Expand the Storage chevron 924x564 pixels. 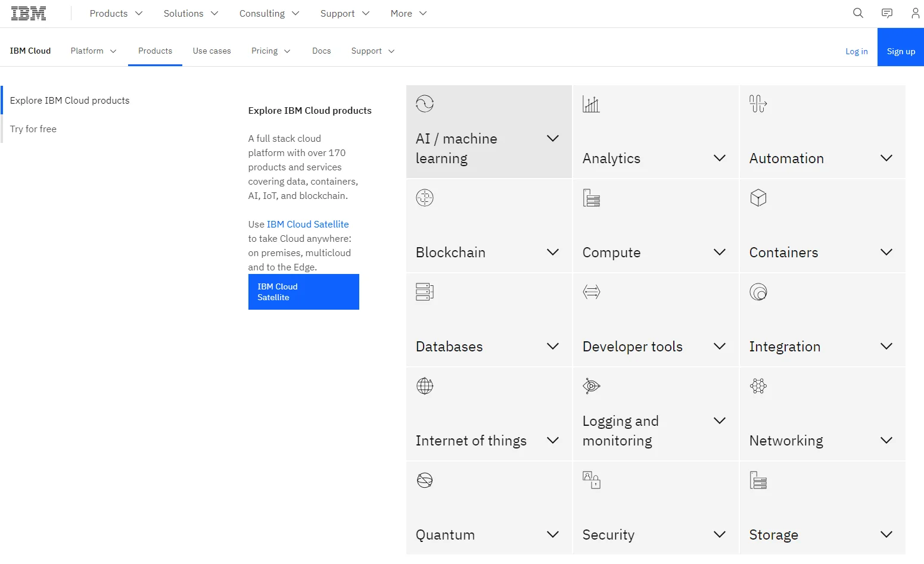click(x=886, y=534)
